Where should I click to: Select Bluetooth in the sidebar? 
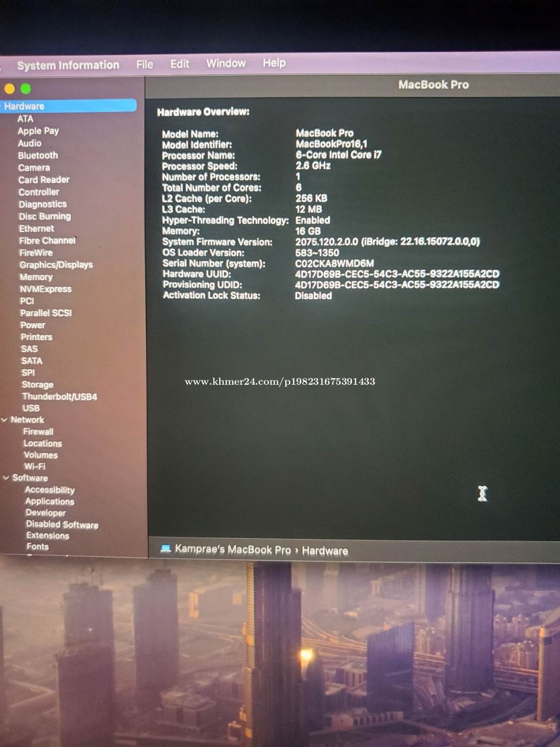click(x=38, y=155)
